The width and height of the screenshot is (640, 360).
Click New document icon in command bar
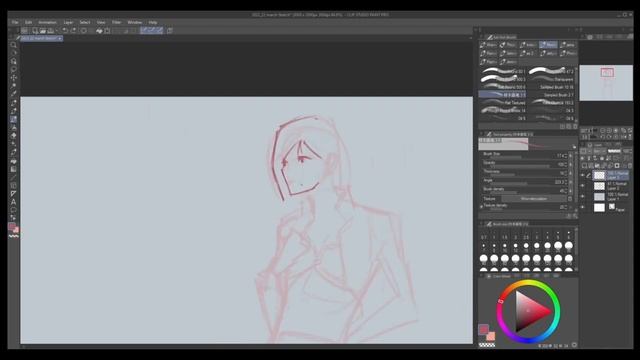35,31
